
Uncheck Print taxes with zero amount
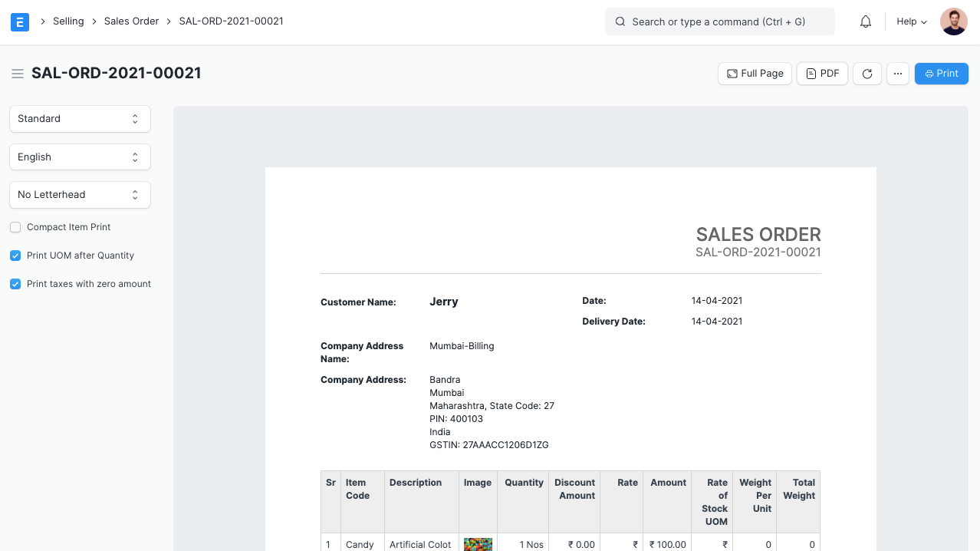click(x=15, y=283)
